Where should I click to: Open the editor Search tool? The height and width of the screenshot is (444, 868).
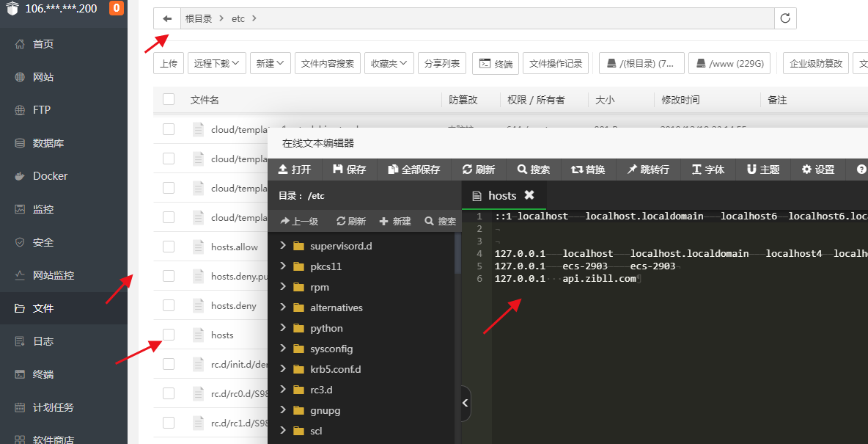coord(533,170)
